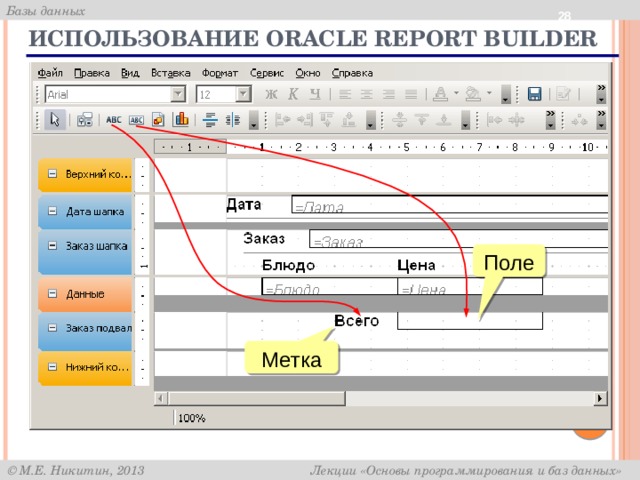Toggle Italic (К) formatting

293,95
